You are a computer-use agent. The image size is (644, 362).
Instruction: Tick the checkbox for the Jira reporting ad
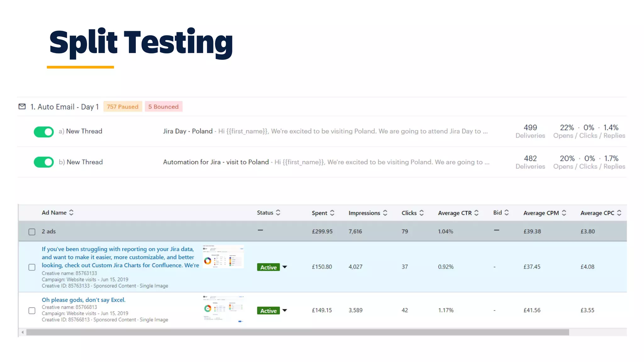32,267
